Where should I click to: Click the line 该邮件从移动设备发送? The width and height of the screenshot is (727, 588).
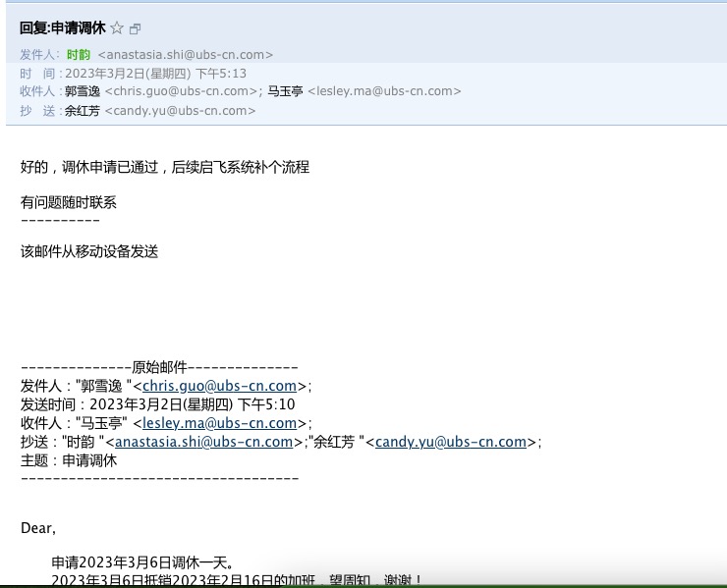pos(89,251)
